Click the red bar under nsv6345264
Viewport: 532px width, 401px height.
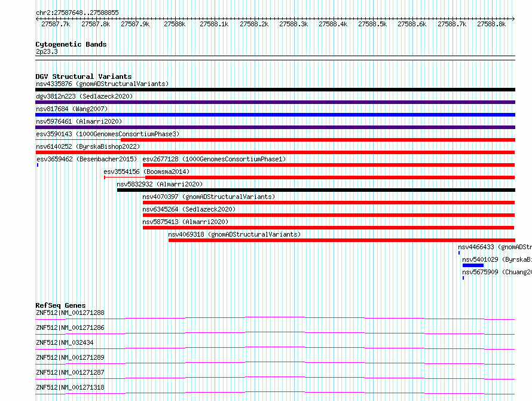click(x=329, y=215)
